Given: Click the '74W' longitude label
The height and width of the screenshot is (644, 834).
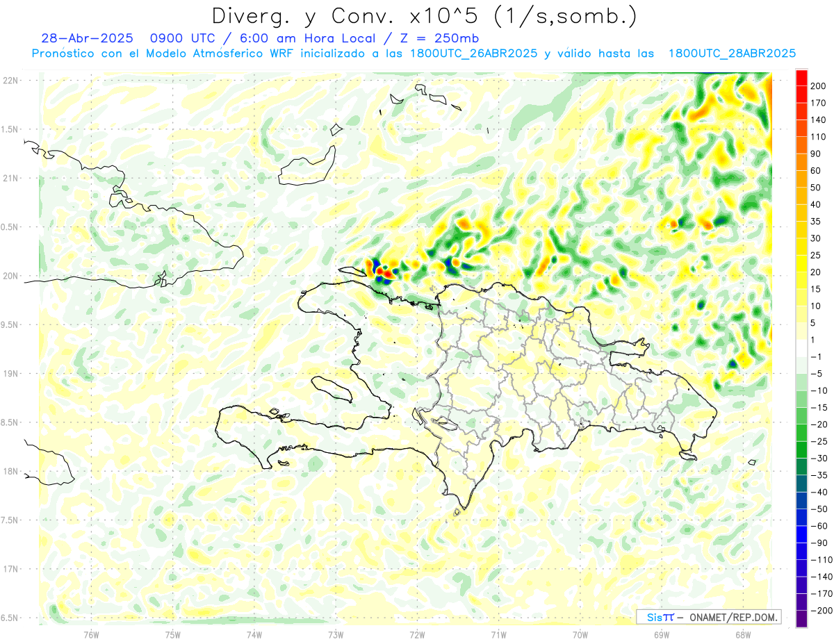Looking at the screenshot, I should pos(254,635).
